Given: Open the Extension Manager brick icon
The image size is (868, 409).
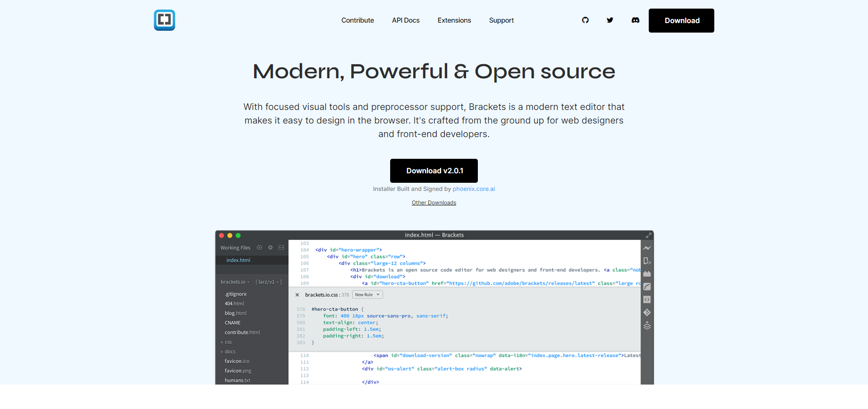Looking at the screenshot, I should click(x=647, y=273).
